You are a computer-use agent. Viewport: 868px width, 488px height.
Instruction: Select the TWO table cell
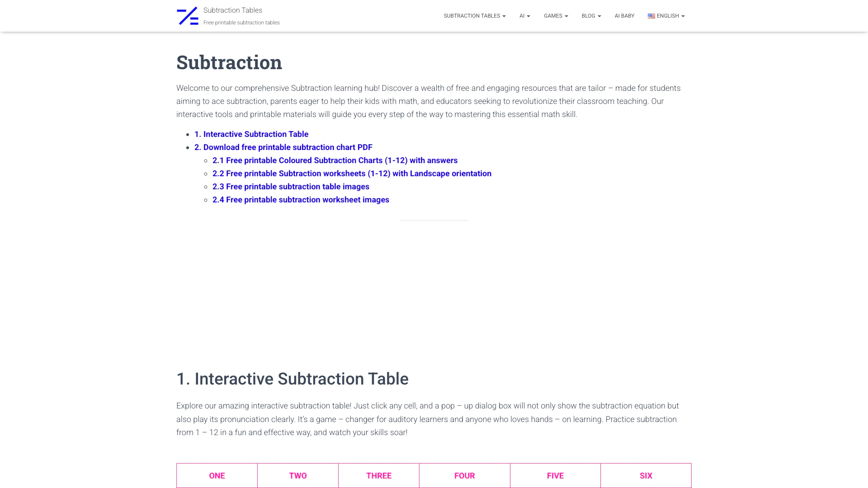[x=298, y=475]
